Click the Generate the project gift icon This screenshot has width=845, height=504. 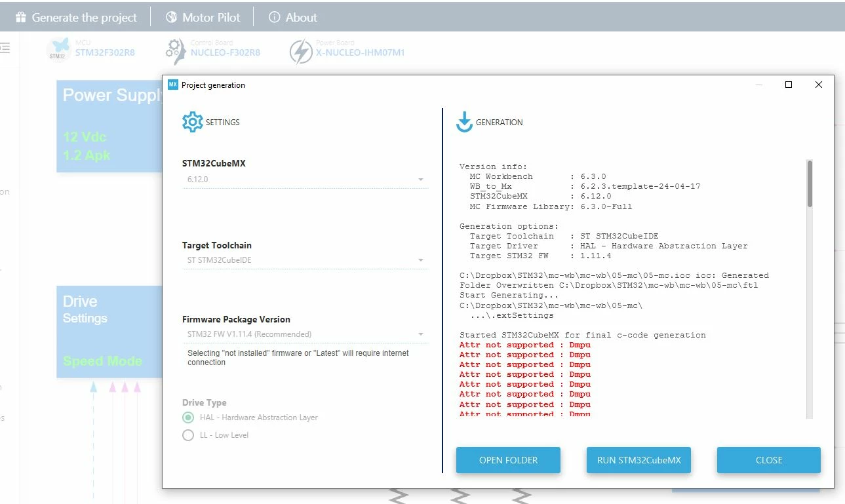[21, 17]
